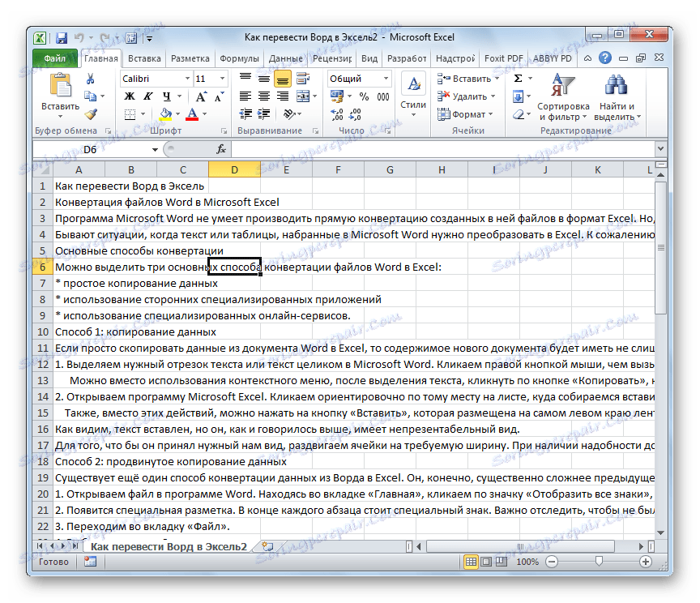Screen dimensions: 700x603
Task: Toggle bold formatting on selected cell
Action: coord(128,96)
